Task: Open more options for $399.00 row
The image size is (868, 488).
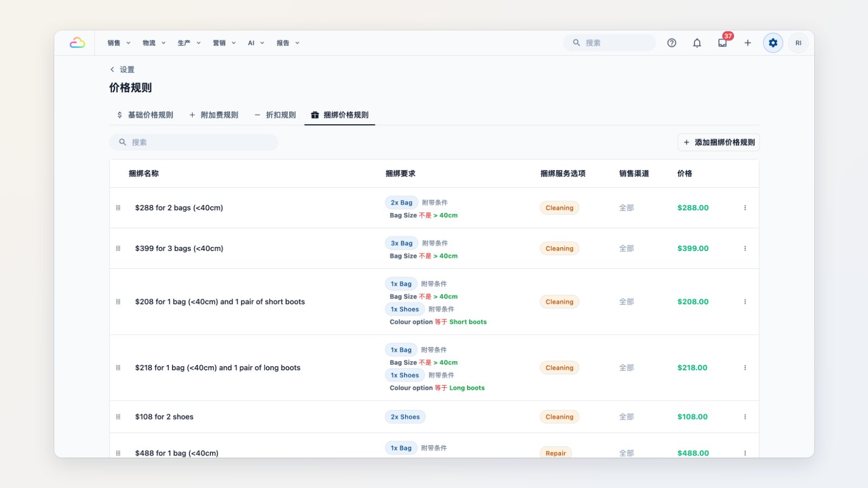Action: 745,248
